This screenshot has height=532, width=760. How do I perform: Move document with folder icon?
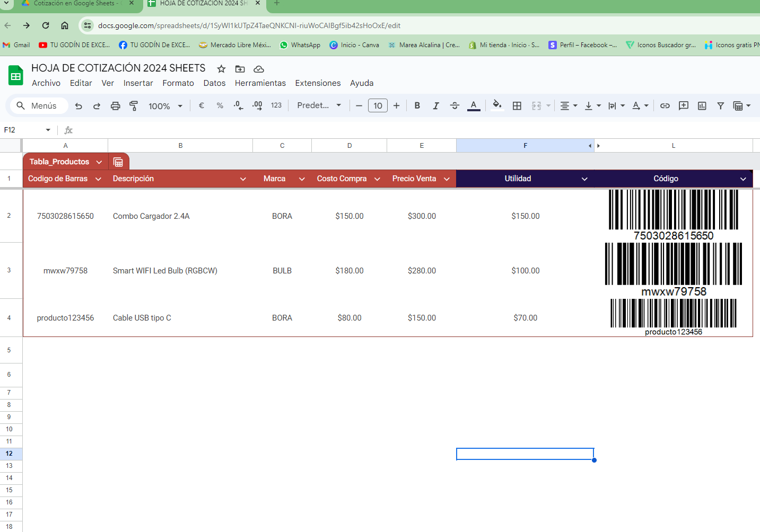pyautogui.click(x=240, y=69)
